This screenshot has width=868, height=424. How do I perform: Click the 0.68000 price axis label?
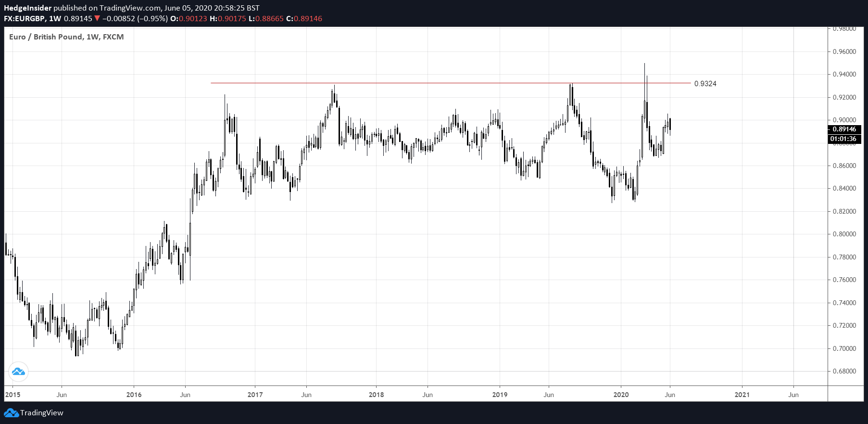point(844,371)
